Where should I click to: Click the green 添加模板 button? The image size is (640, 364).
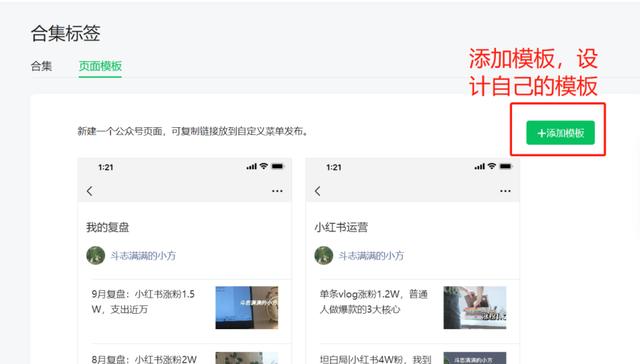click(x=560, y=133)
